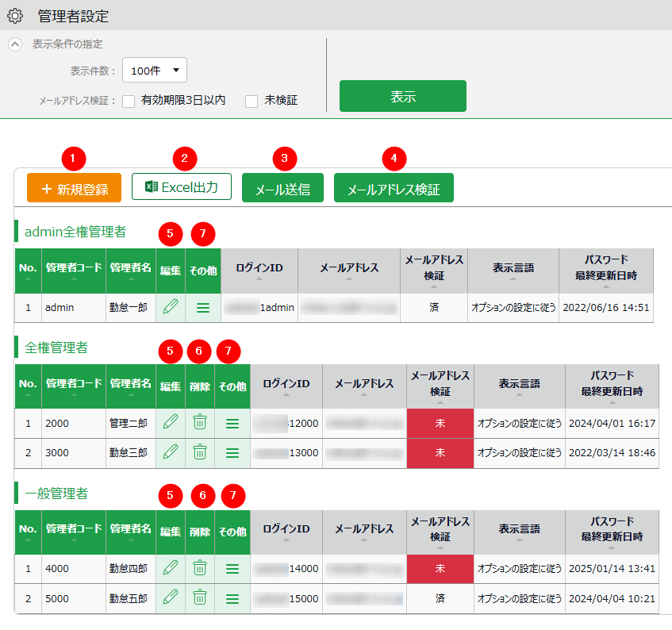Collapse the 表示条件の指定 section
This screenshot has height=630, width=672.
(15, 44)
